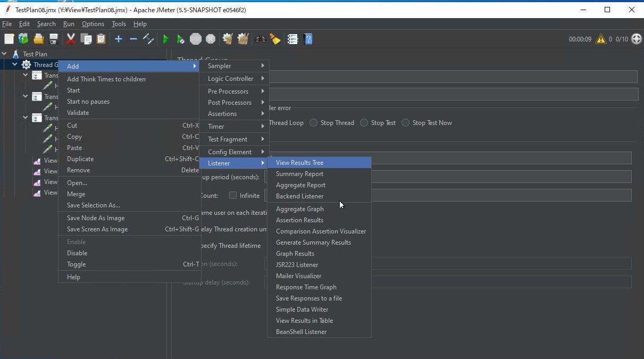Click the Function Helper list icon
The height and width of the screenshot is (359, 644).
click(292, 39)
